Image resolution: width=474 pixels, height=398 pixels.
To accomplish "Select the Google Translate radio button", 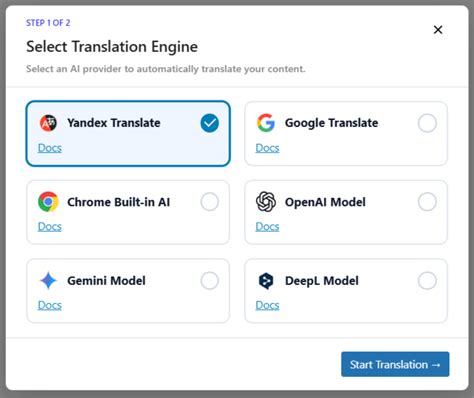I will [427, 123].
